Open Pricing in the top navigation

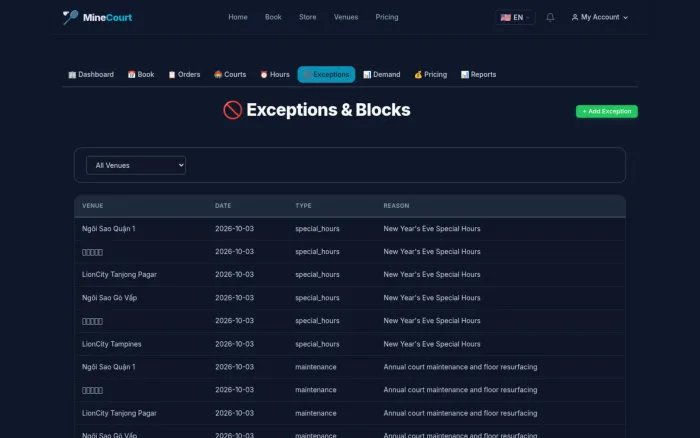coord(387,17)
